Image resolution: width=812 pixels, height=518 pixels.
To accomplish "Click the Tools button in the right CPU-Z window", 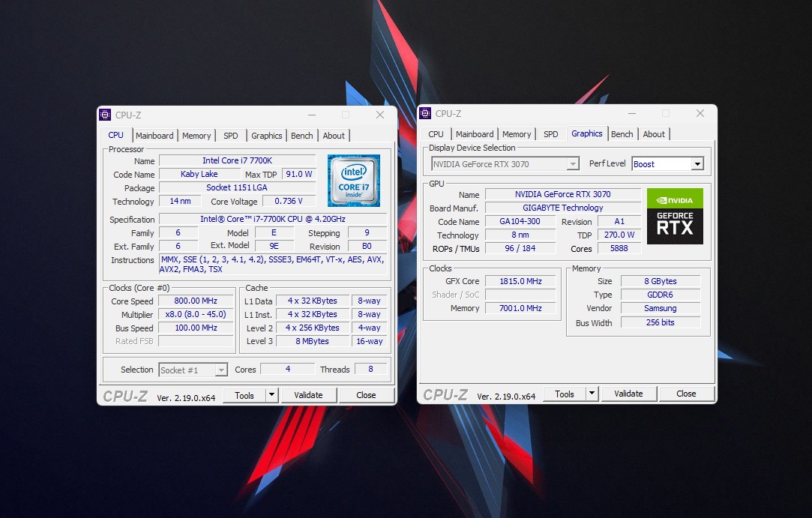I will click(565, 394).
